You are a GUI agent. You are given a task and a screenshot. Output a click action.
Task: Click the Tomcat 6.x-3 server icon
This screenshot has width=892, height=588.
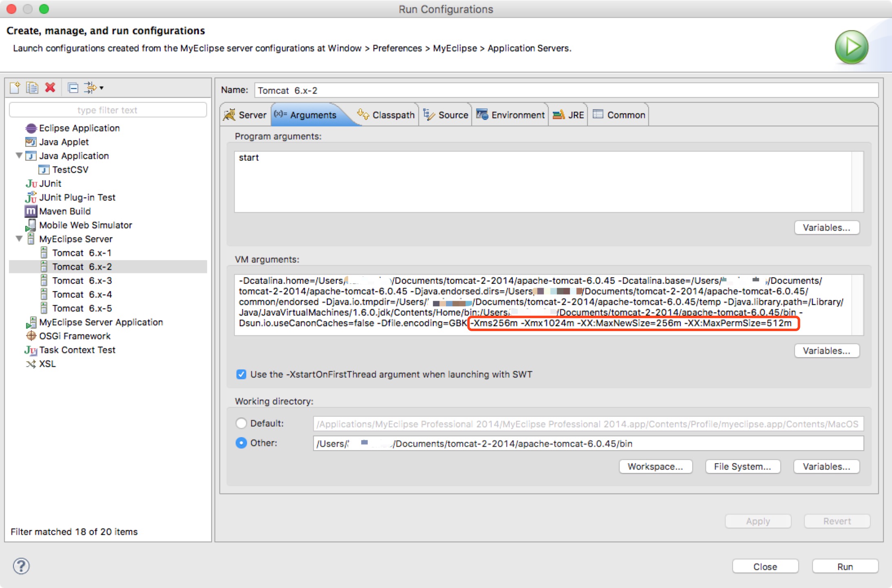pyautogui.click(x=44, y=281)
